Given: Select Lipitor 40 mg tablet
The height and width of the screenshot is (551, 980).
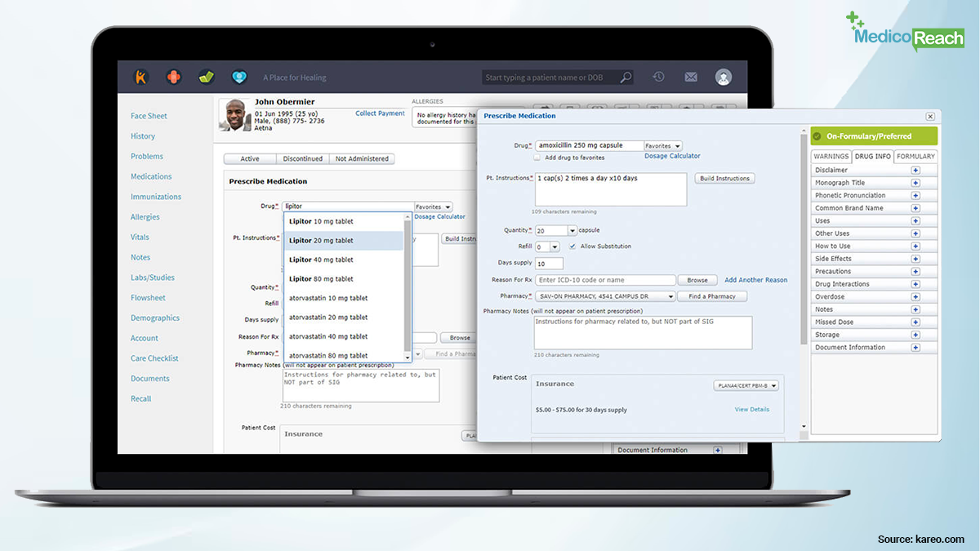Looking at the screenshot, I should 344,260.
